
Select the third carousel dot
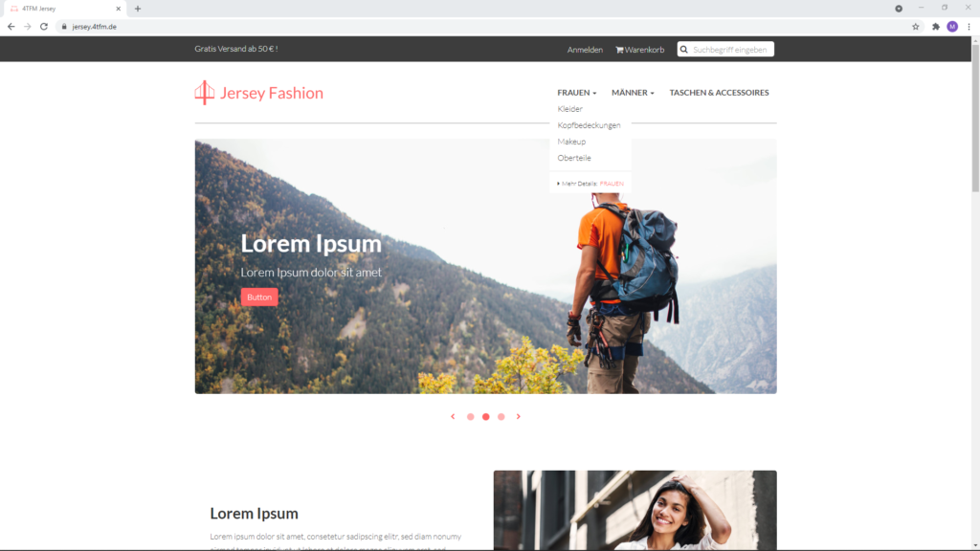[501, 417]
